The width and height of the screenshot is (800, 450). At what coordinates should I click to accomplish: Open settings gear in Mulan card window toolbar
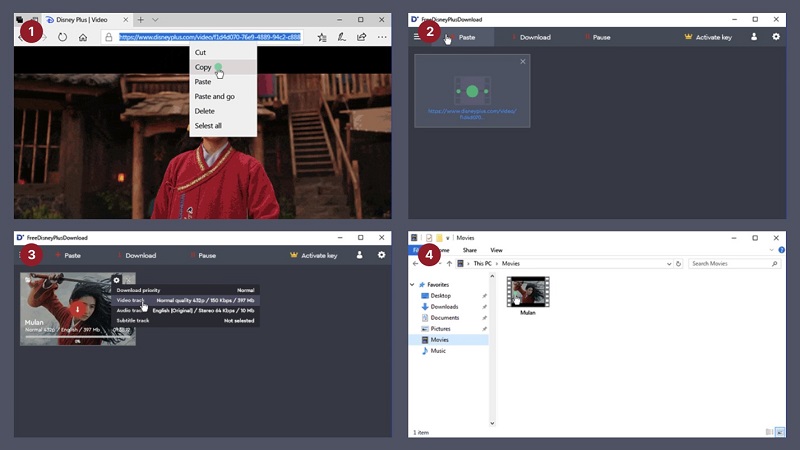(382, 255)
